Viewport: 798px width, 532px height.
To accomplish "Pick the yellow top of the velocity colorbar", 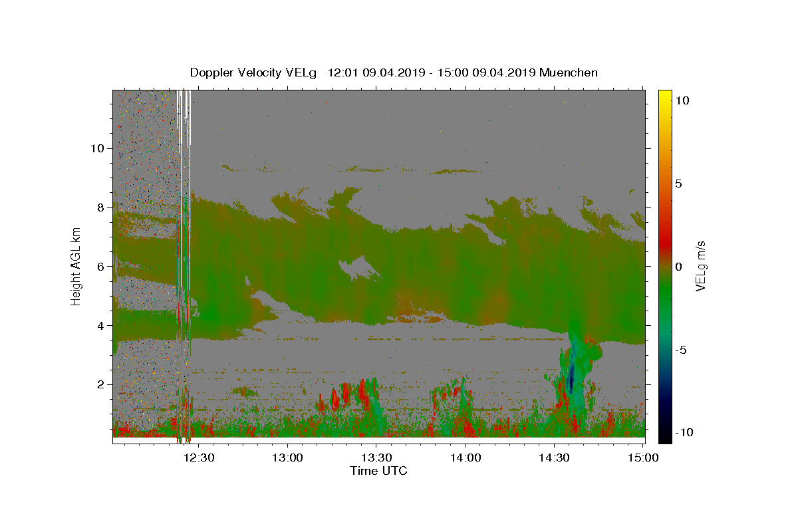I will point(665,96).
